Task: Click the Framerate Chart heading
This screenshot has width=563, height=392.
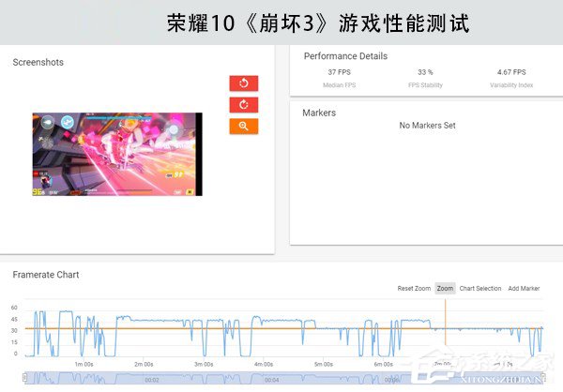Action: click(46, 275)
